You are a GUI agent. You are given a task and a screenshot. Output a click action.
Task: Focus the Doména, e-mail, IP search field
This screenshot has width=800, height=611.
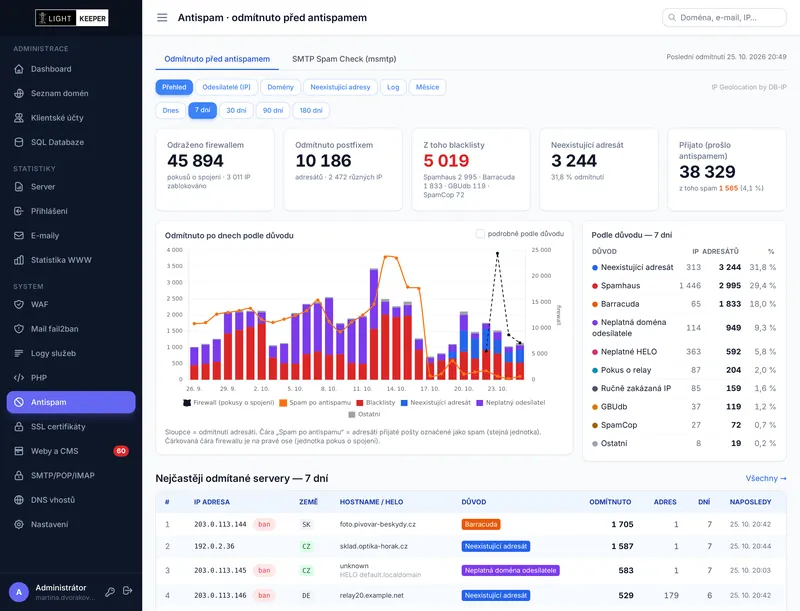[x=724, y=17]
